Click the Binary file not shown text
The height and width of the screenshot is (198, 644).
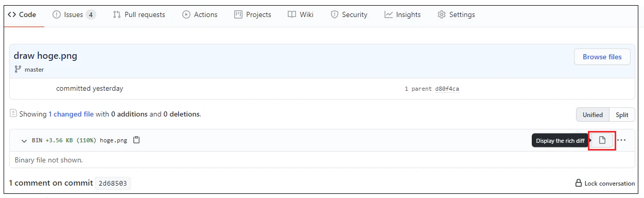coord(49,160)
